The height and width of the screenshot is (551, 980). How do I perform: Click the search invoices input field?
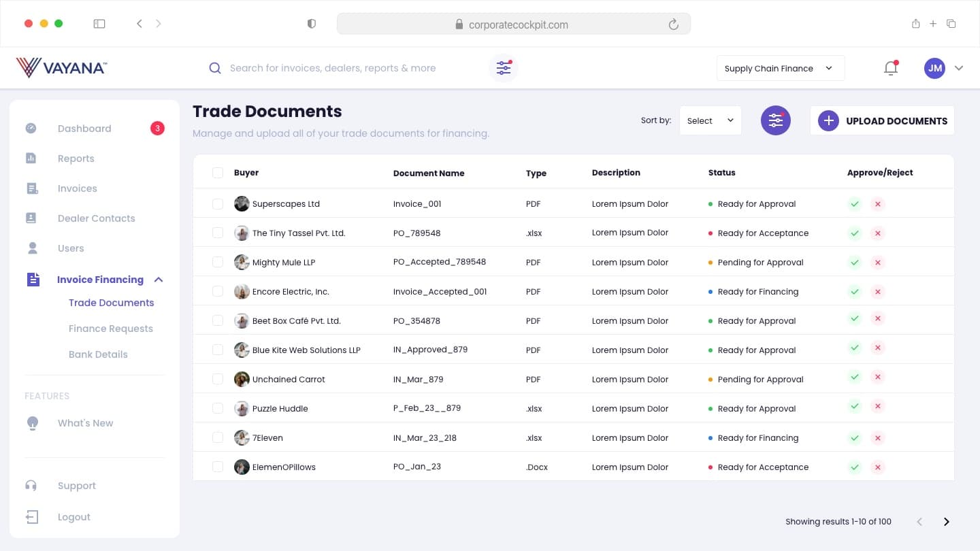pos(333,68)
